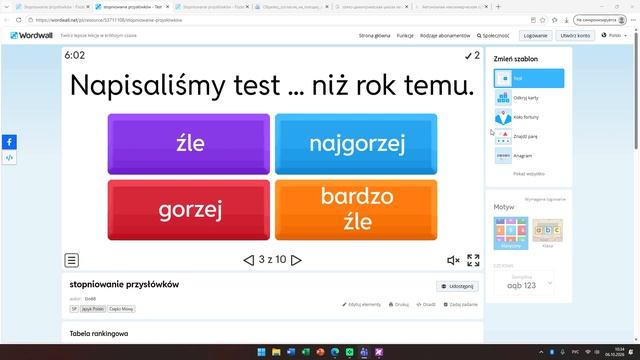Click the 'Logowanie' button

(536, 36)
